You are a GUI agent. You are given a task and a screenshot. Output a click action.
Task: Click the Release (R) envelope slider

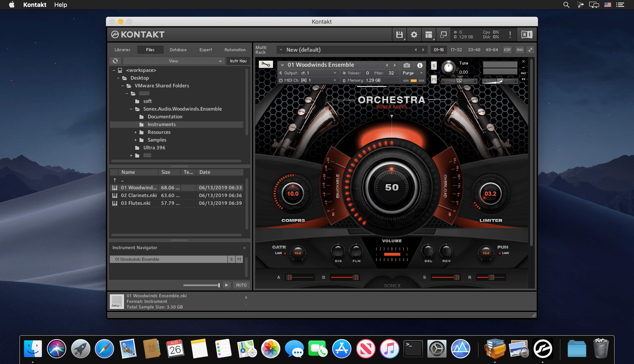[x=491, y=277]
